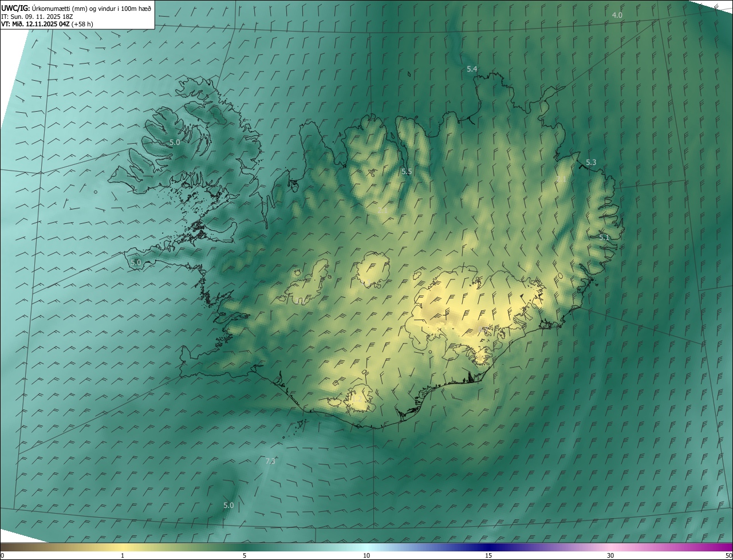The height and width of the screenshot is (560, 733).
Task: Click the 5.4 value north of Iceland
Action: point(472,69)
